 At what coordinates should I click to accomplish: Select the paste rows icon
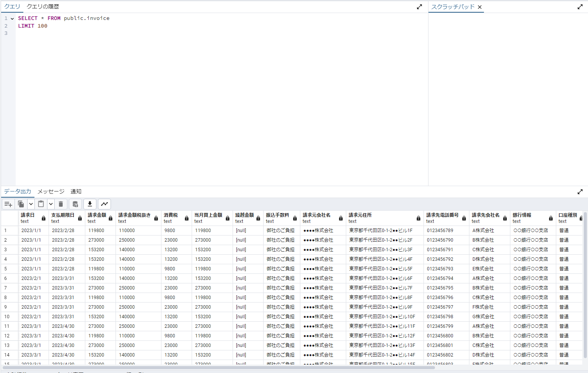tap(41, 204)
